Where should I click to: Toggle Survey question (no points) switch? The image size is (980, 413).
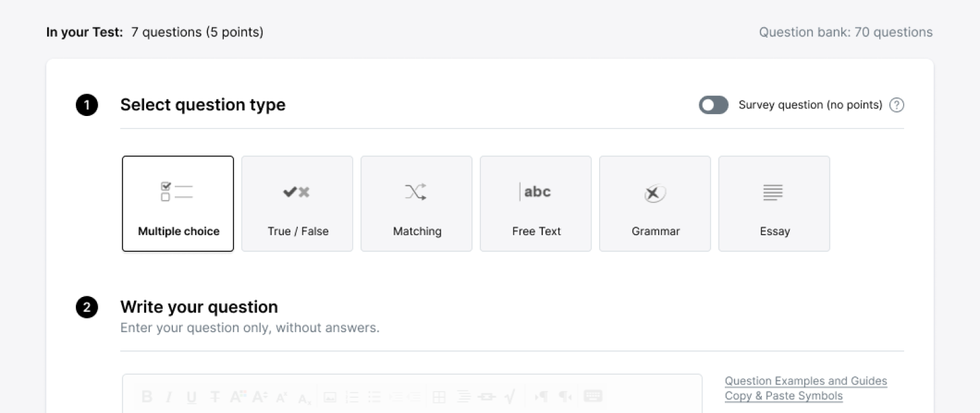coord(713,105)
